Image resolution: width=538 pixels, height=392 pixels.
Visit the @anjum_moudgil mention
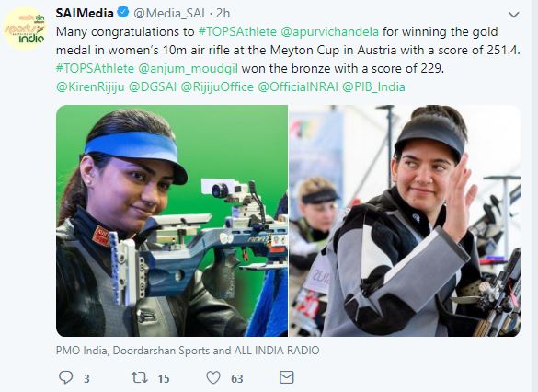tap(188, 69)
